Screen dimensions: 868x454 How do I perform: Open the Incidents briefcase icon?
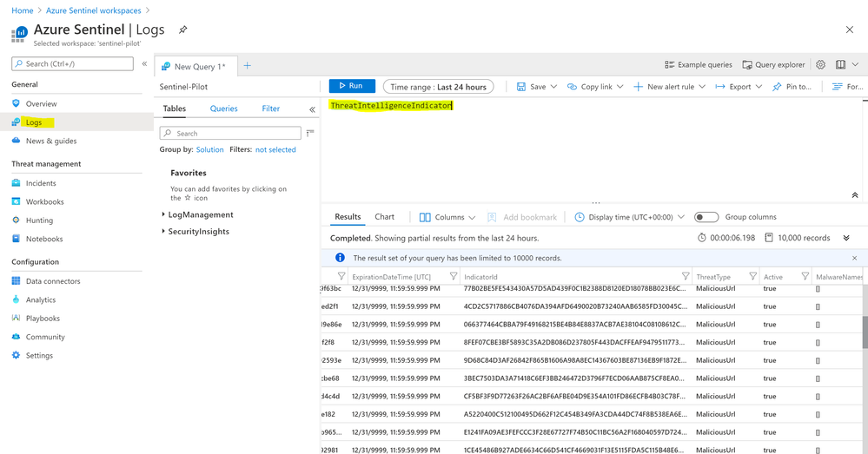[x=16, y=183]
